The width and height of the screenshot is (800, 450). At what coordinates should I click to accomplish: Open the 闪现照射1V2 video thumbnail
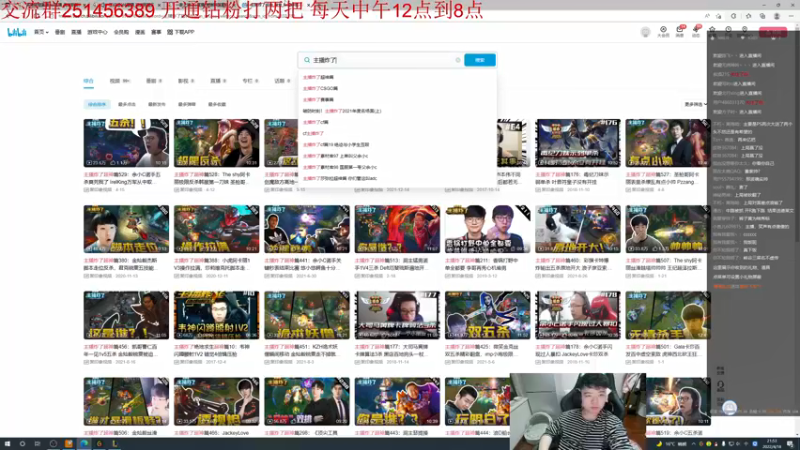click(216, 315)
